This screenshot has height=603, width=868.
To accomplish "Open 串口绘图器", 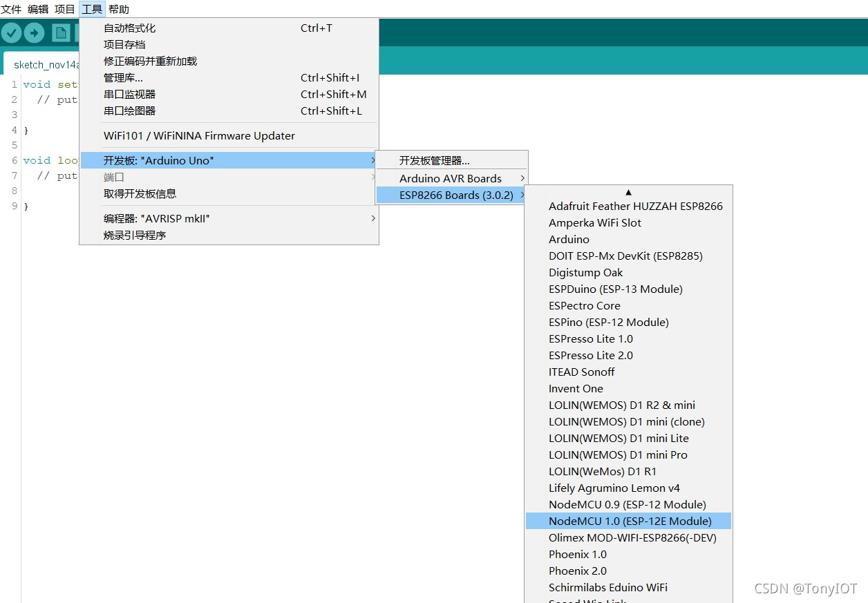I will point(229,111).
